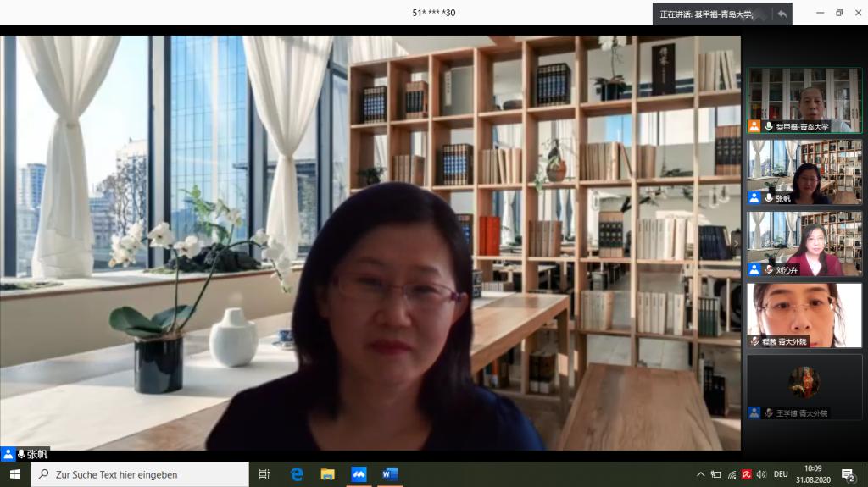Open File Explorer from the taskbar
This screenshot has height=487, width=868.
coord(327,474)
